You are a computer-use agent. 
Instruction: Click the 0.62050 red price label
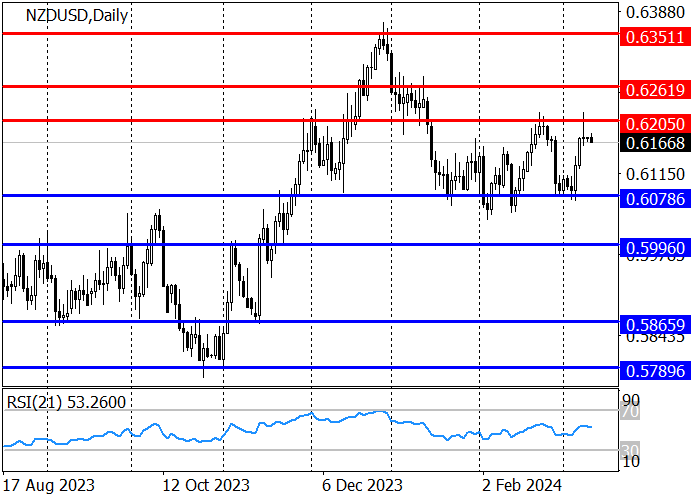(x=655, y=124)
